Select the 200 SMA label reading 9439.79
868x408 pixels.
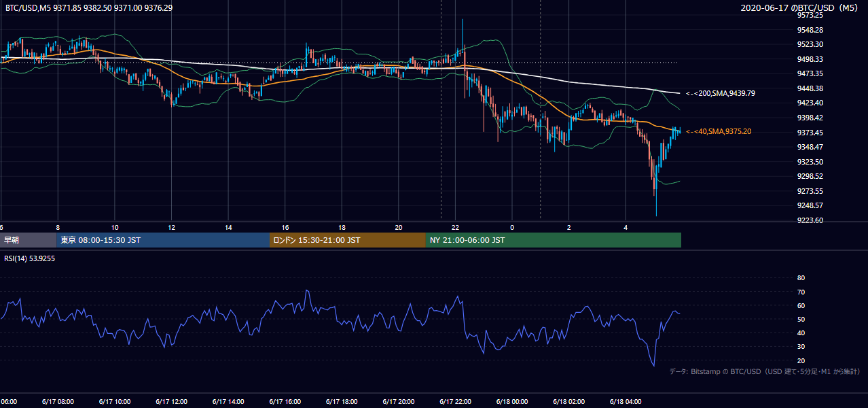[721, 93]
